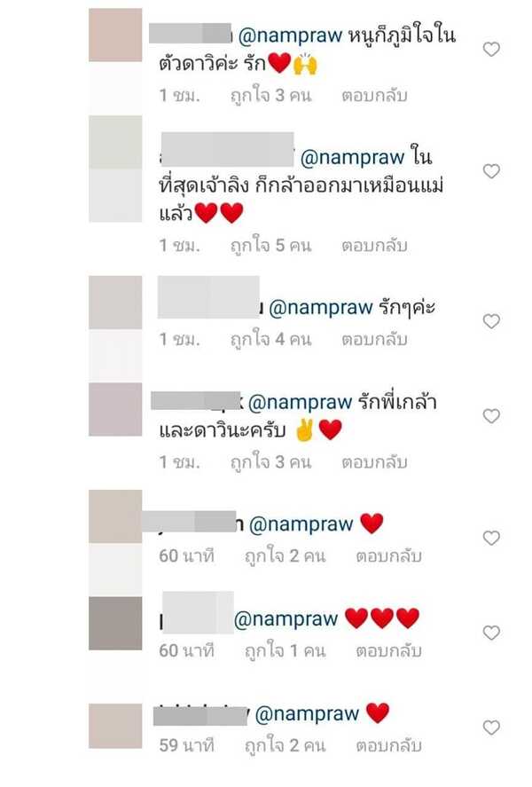The height and width of the screenshot is (787, 532).
Task: Like the comment saying หนูก็ภูมิใจในตัวดาวิค่ะ
Action: (x=491, y=49)
